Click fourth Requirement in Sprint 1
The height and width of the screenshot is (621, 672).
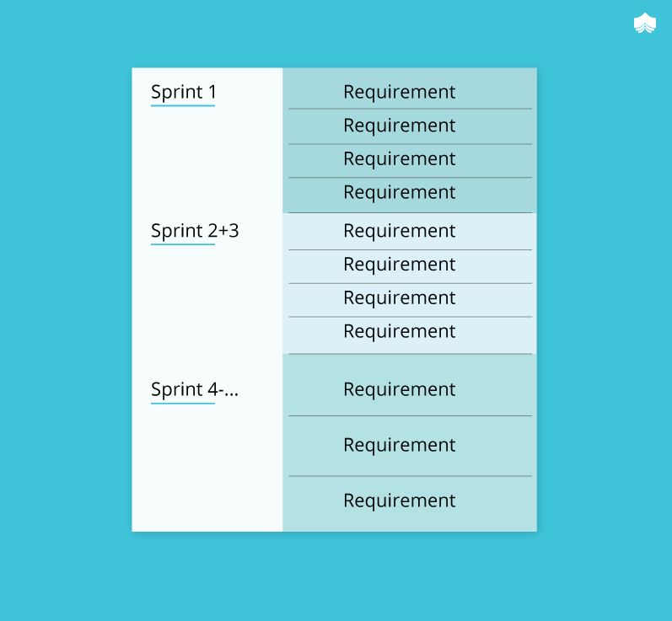tap(400, 192)
